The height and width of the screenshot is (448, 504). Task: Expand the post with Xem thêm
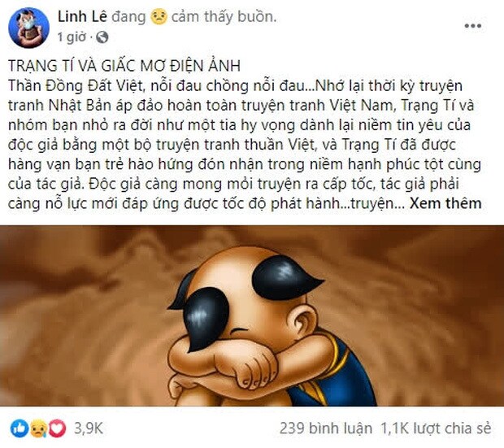coord(445,203)
